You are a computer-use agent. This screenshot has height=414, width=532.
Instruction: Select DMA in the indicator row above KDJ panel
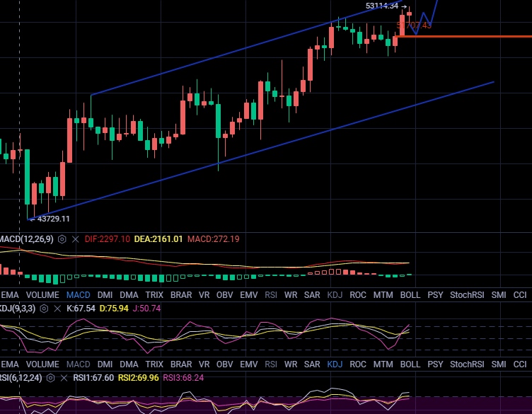(x=129, y=295)
